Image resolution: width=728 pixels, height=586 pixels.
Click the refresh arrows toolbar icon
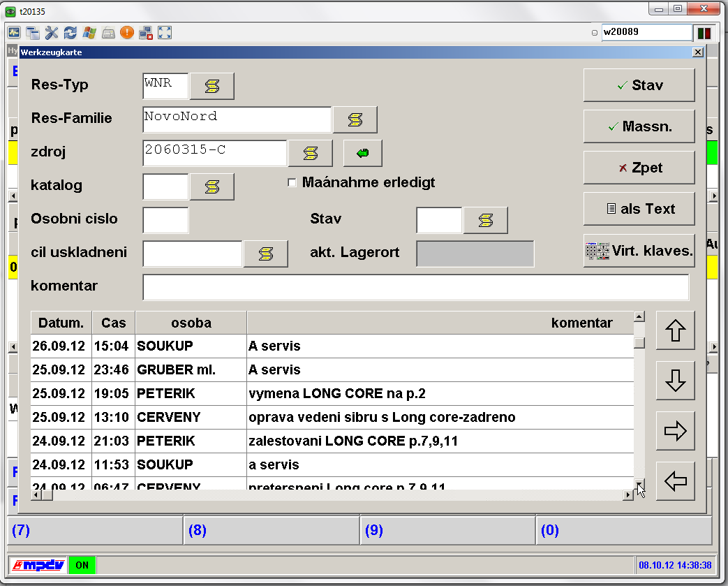click(70, 33)
